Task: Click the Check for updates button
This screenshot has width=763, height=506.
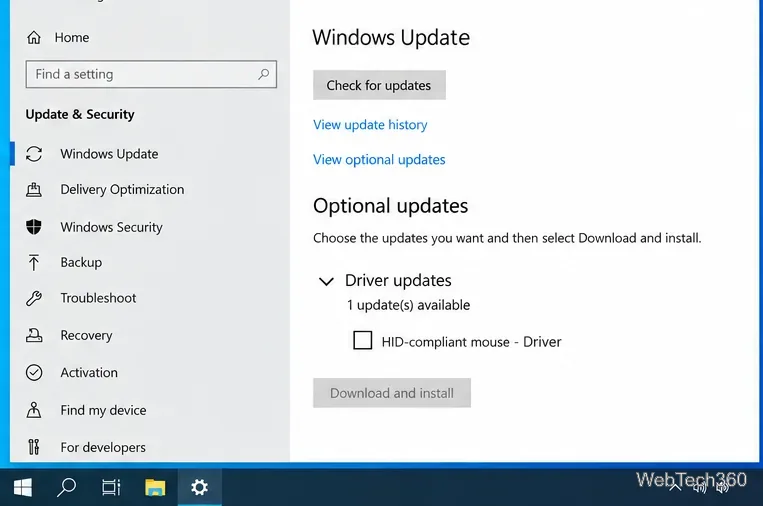Action: click(379, 85)
